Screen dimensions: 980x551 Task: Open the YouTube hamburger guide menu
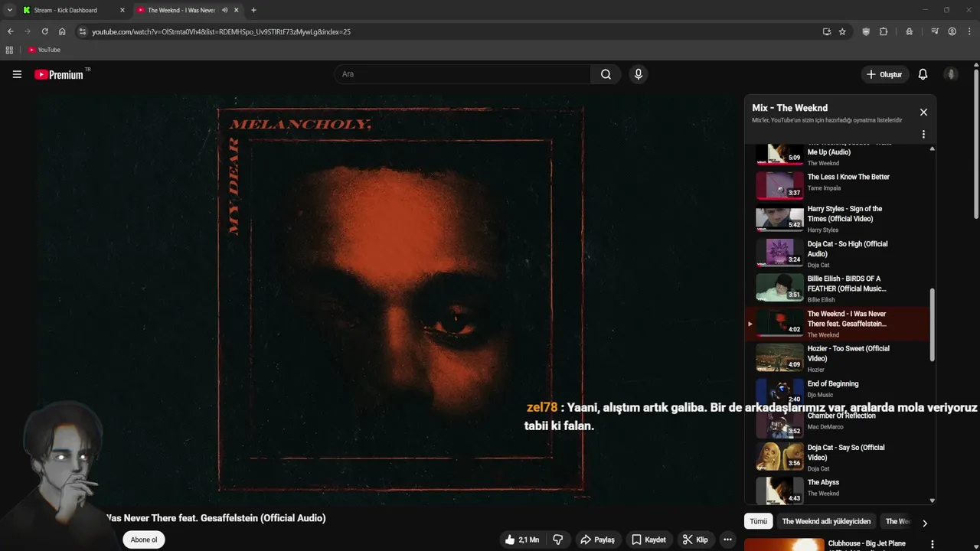[17, 74]
